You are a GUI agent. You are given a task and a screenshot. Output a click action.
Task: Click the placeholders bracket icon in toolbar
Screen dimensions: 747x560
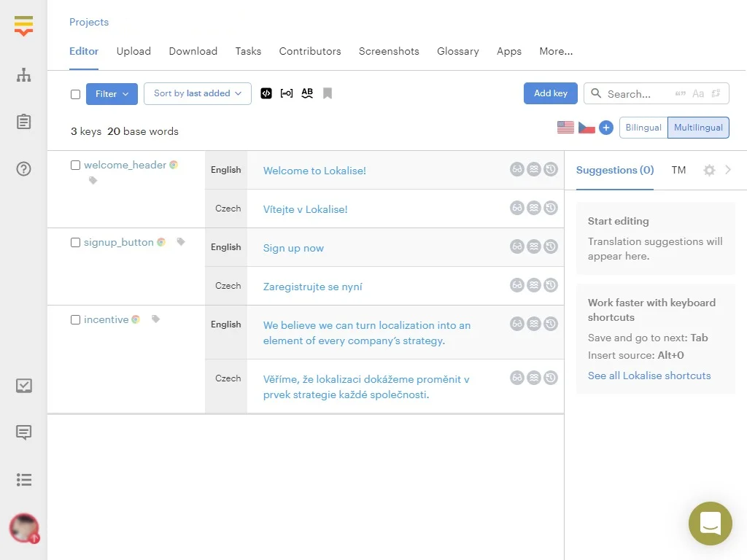[x=287, y=93]
